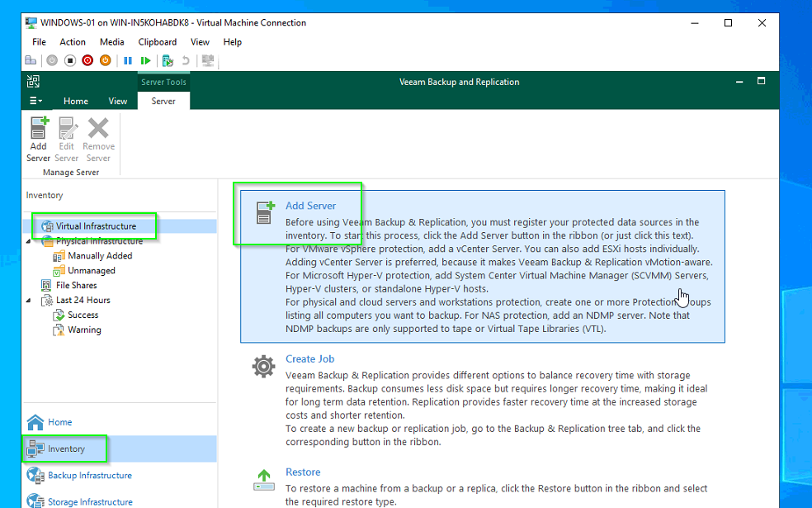Screen dimensions: 812x508
Task: Select the Warning node
Action: pos(84,330)
